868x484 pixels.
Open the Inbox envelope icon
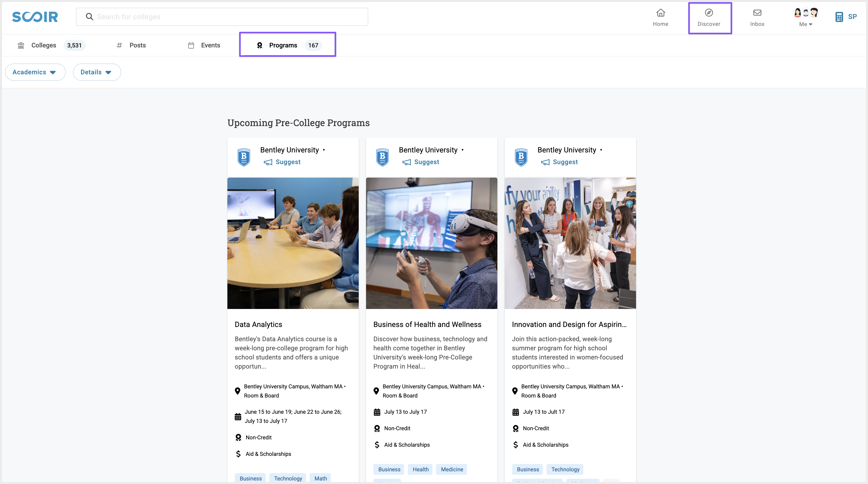pyautogui.click(x=757, y=13)
